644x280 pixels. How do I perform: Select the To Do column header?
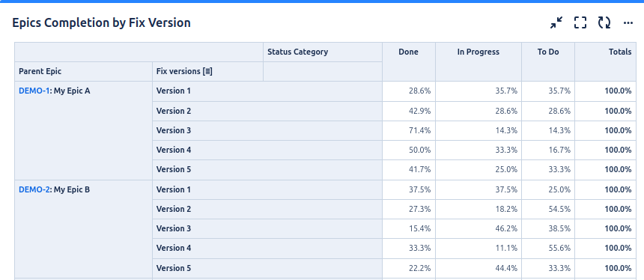(548, 61)
